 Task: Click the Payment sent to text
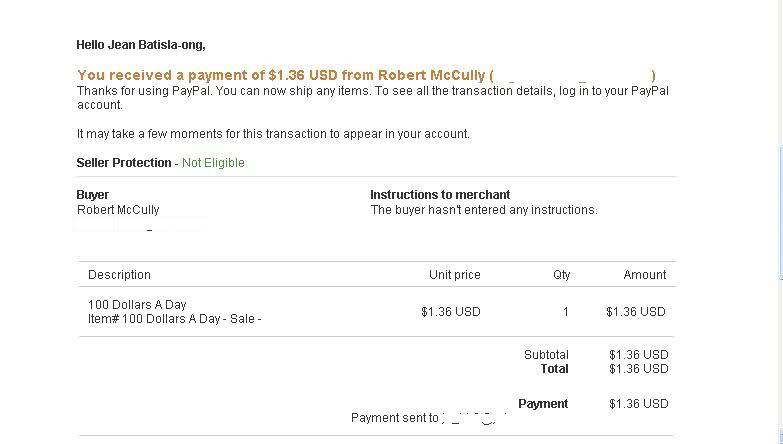[394, 418]
